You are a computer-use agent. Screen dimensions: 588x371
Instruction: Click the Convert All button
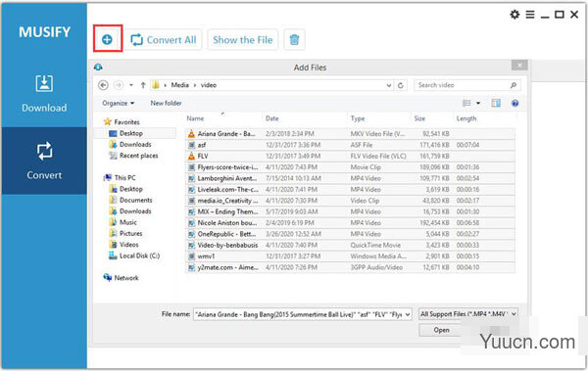[164, 40]
